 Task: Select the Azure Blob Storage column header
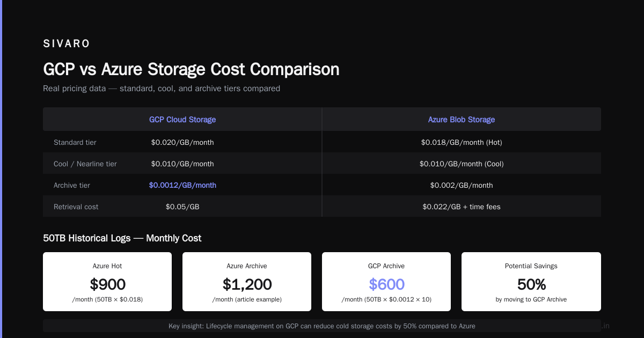(x=462, y=120)
